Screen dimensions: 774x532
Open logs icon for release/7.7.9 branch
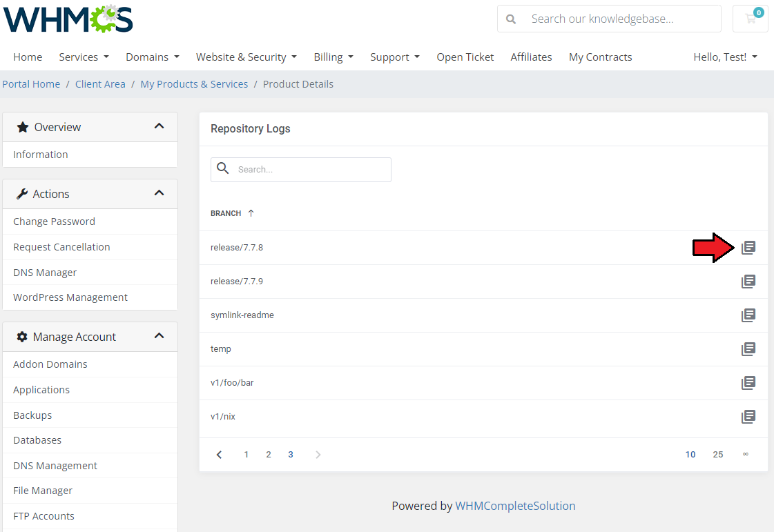click(748, 282)
